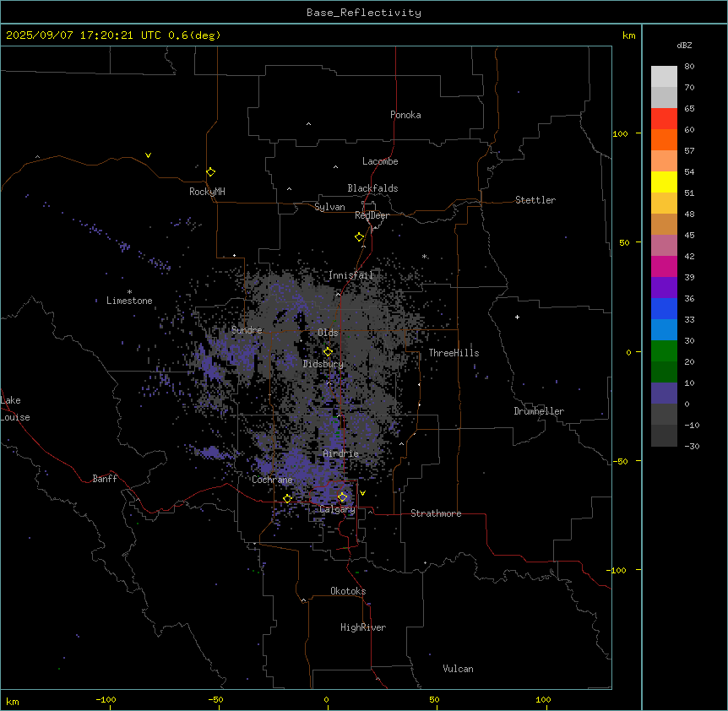Viewport: 728px width, 711px height.
Task: Click the Innisfail town label
Action: (351, 275)
